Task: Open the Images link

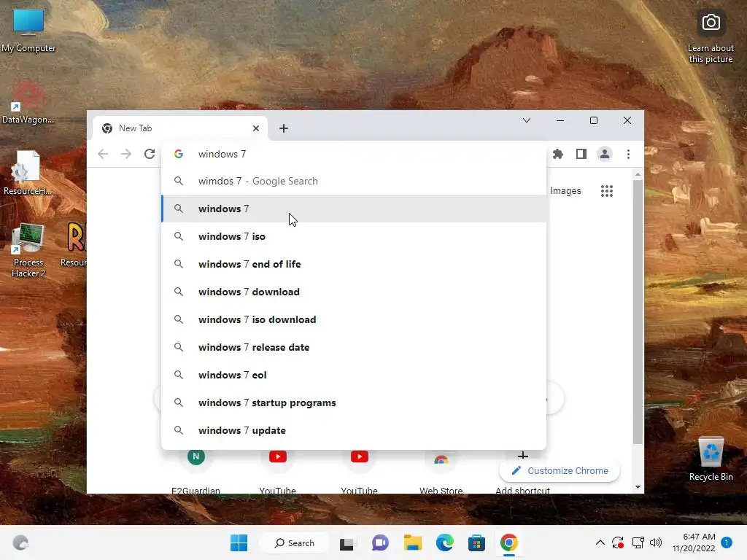Action: (x=565, y=190)
